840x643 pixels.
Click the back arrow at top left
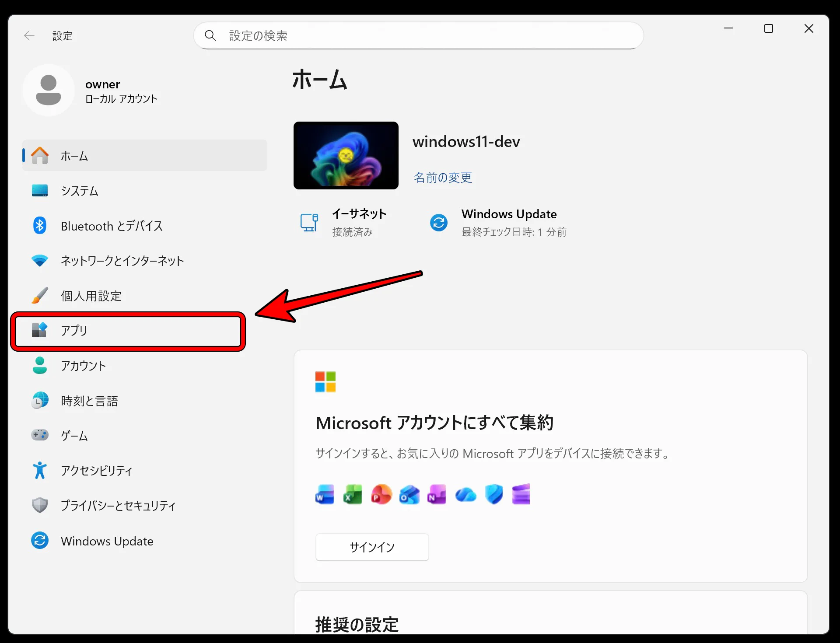(x=29, y=35)
